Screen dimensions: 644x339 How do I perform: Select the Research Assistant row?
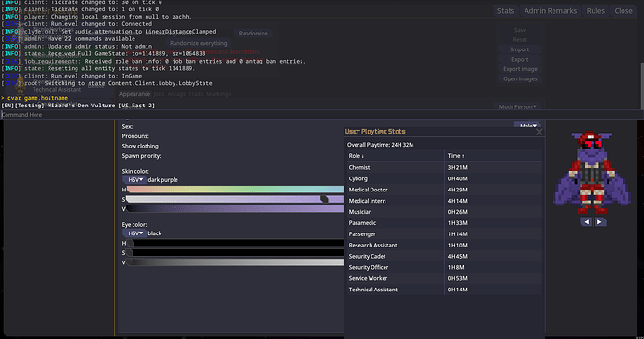tap(444, 246)
